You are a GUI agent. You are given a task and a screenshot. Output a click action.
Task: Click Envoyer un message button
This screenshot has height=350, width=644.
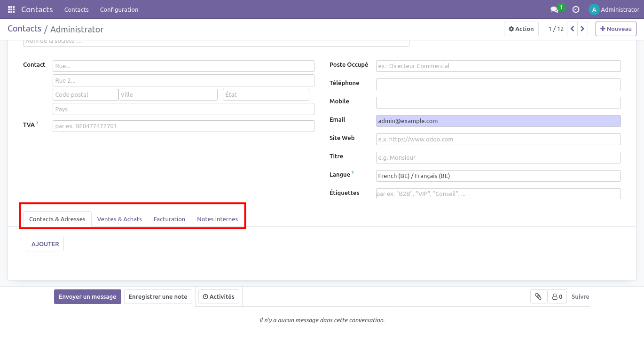pos(87,297)
